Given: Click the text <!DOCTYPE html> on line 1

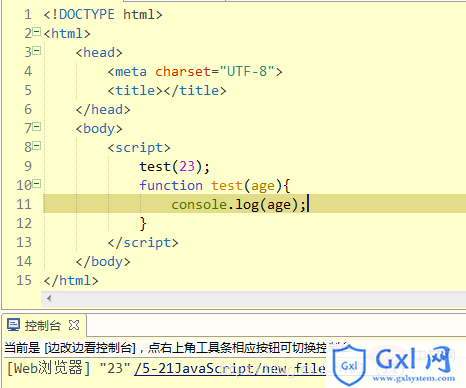Looking at the screenshot, I should [x=103, y=15].
